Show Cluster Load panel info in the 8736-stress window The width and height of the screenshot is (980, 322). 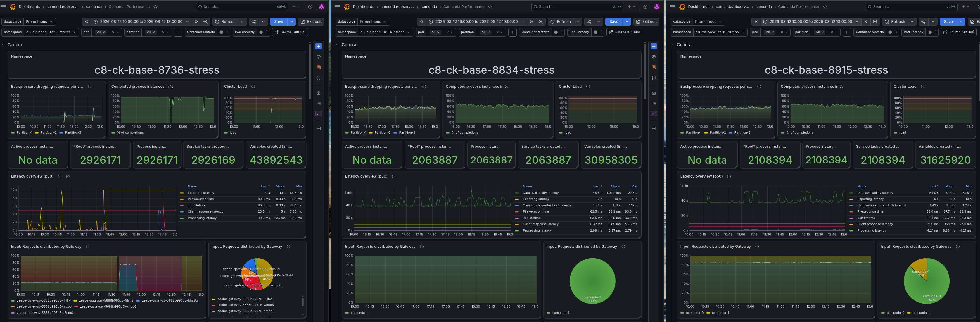click(x=253, y=86)
